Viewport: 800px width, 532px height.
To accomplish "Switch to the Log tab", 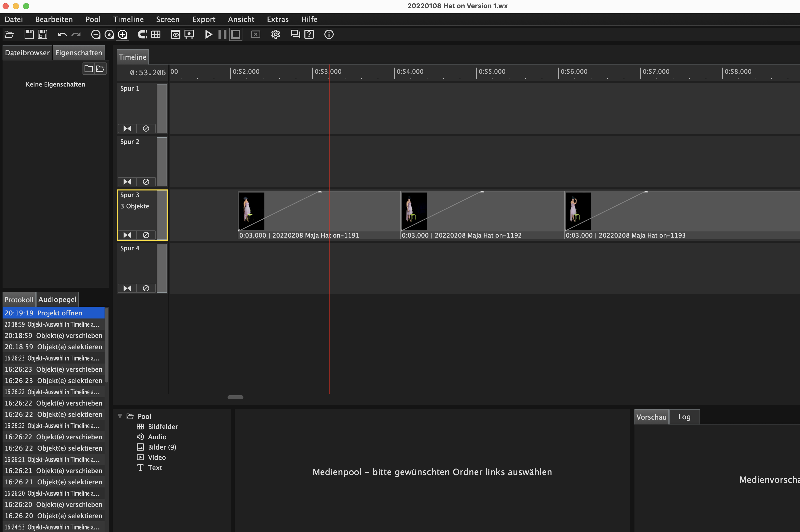I will (684, 417).
